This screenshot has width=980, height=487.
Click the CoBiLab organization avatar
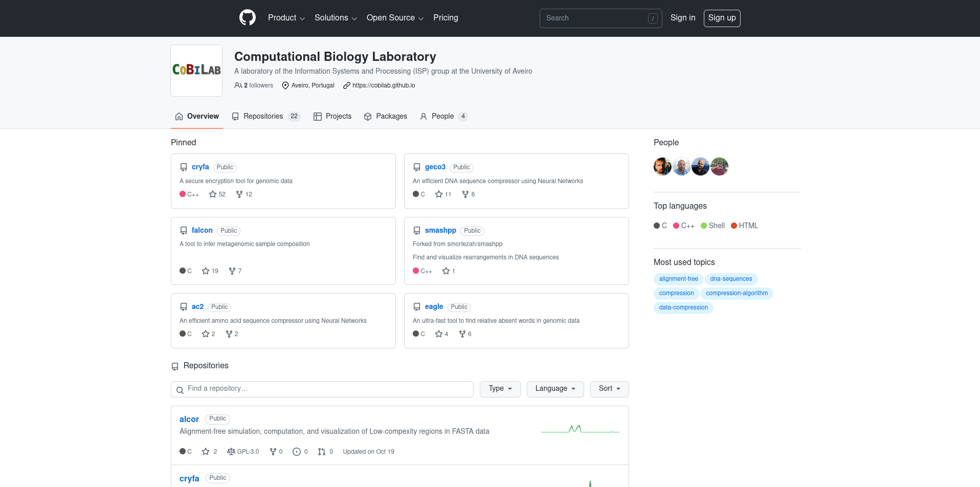[x=196, y=71]
